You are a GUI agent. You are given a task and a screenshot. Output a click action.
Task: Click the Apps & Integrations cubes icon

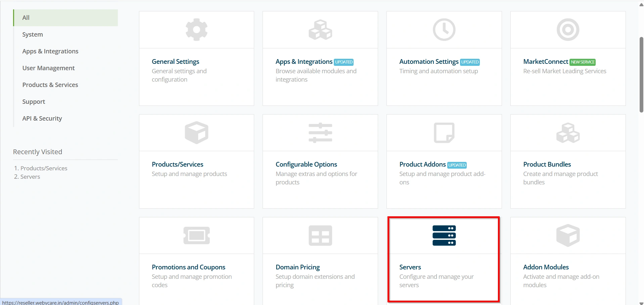[x=320, y=30]
